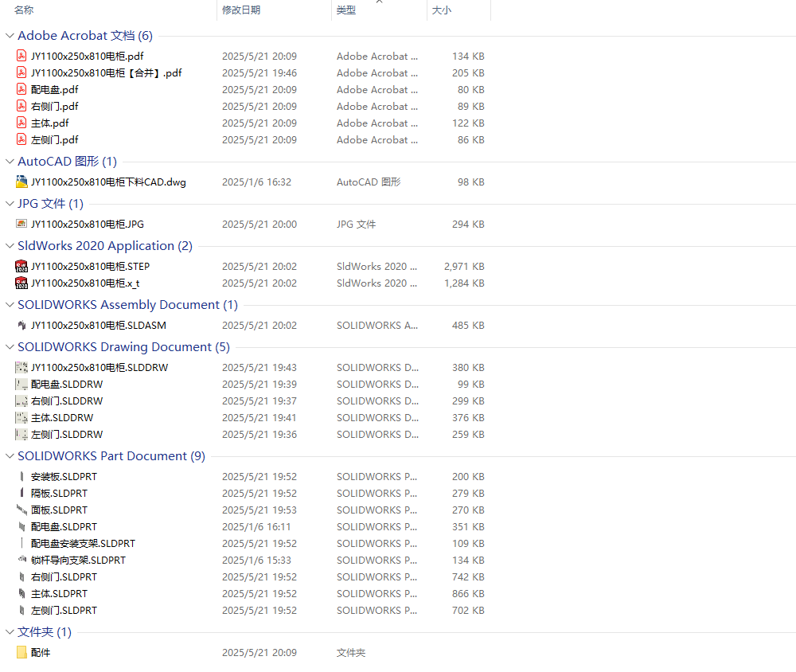Select file 主体.pdf by name
Viewport: 796px width, 672px height.
tap(49, 123)
